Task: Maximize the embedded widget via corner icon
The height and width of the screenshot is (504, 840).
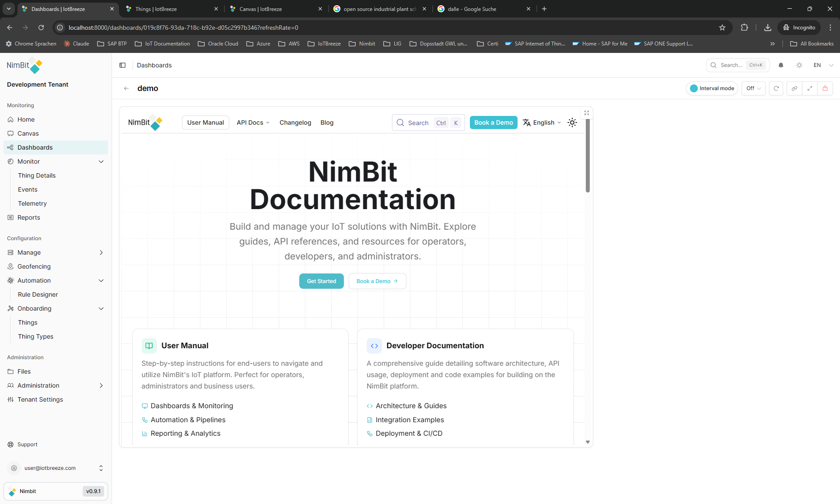Action: coord(587,113)
